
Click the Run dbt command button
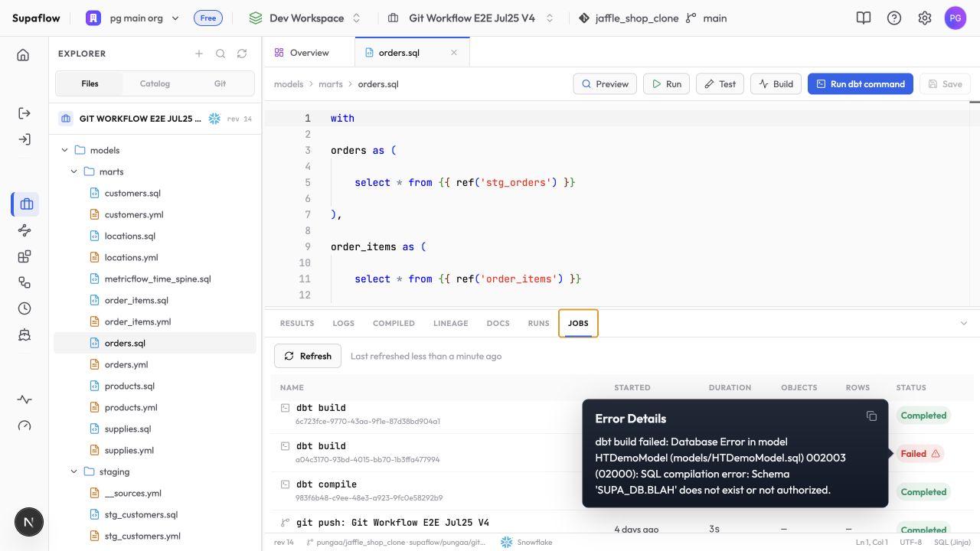(x=861, y=84)
